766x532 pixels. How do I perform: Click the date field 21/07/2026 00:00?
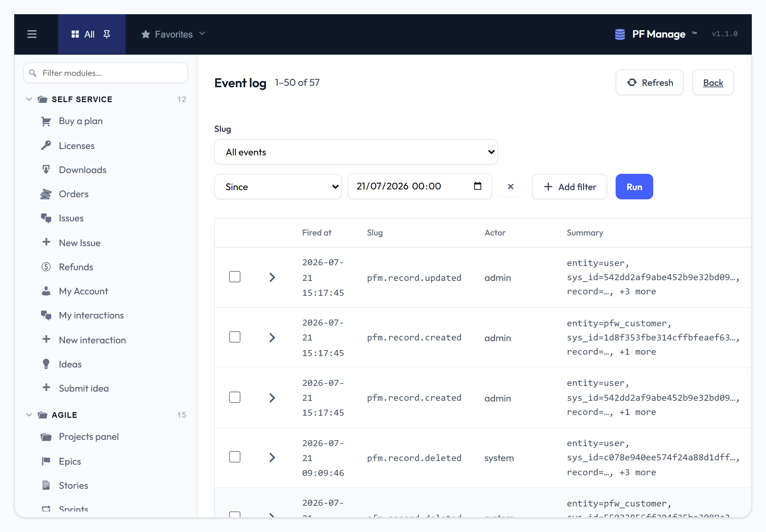pyautogui.click(x=420, y=186)
